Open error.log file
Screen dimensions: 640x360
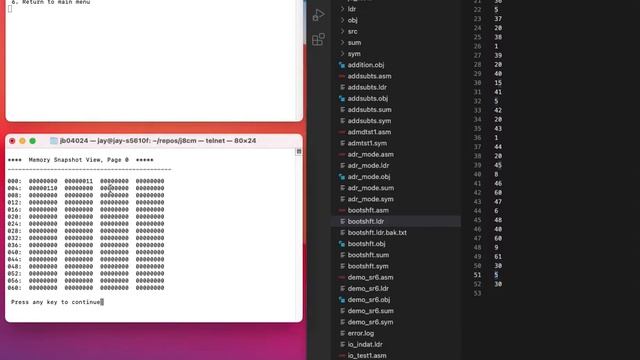(x=361, y=333)
